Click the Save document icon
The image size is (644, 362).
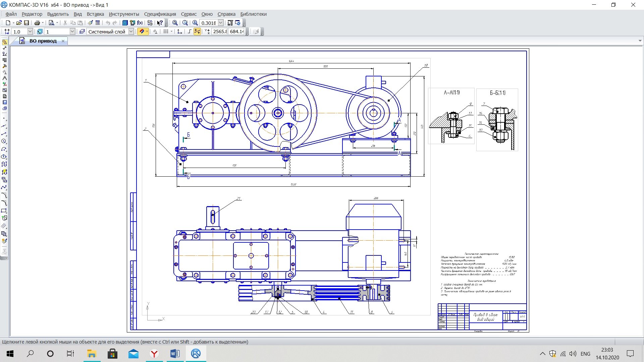point(26,23)
